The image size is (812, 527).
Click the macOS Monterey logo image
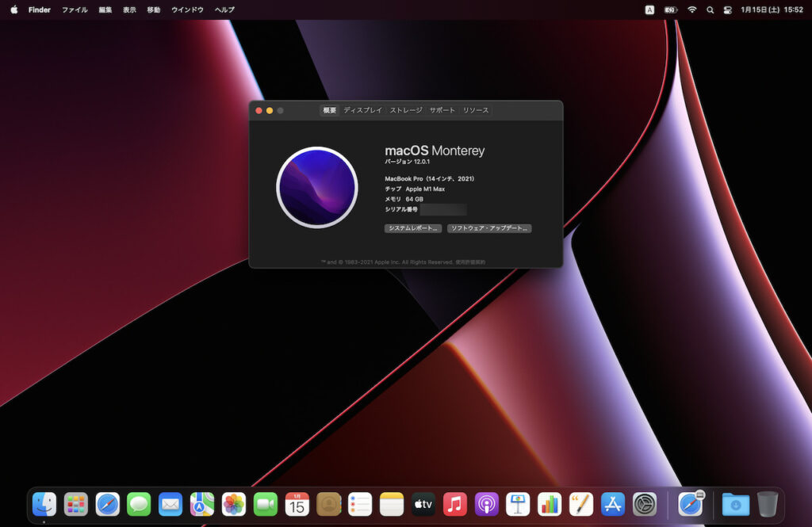[x=317, y=187]
